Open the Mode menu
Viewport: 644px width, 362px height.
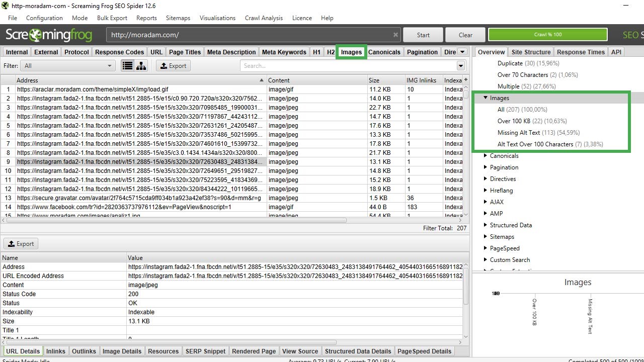point(79,18)
